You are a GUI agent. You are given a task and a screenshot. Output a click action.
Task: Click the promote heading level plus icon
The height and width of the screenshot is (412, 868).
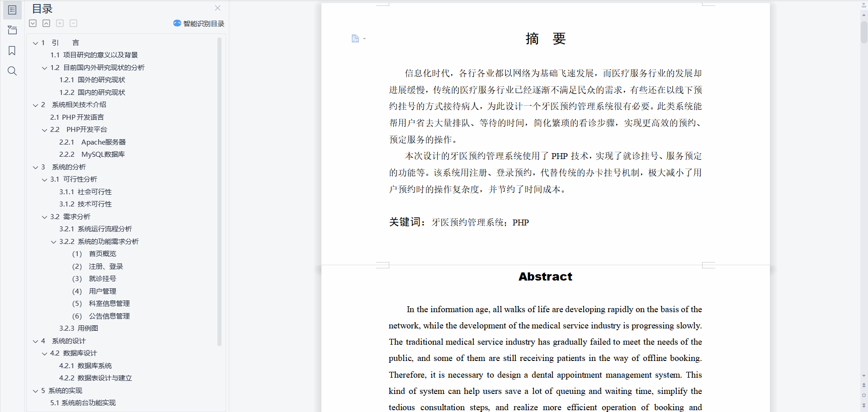pos(60,23)
